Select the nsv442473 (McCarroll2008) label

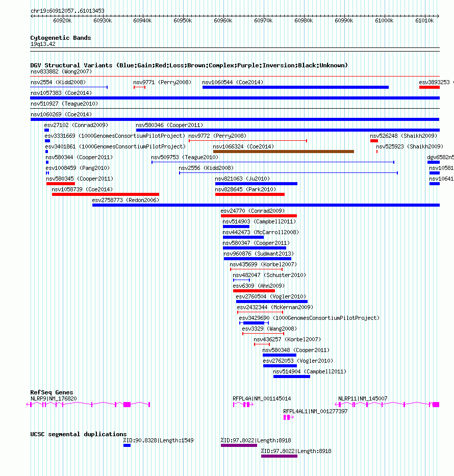261,232
